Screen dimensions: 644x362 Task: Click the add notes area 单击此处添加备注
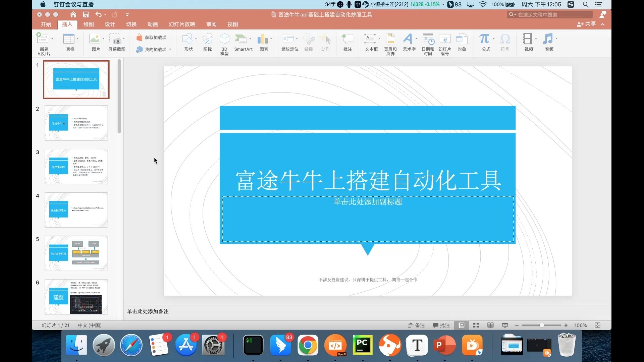click(148, 312)
